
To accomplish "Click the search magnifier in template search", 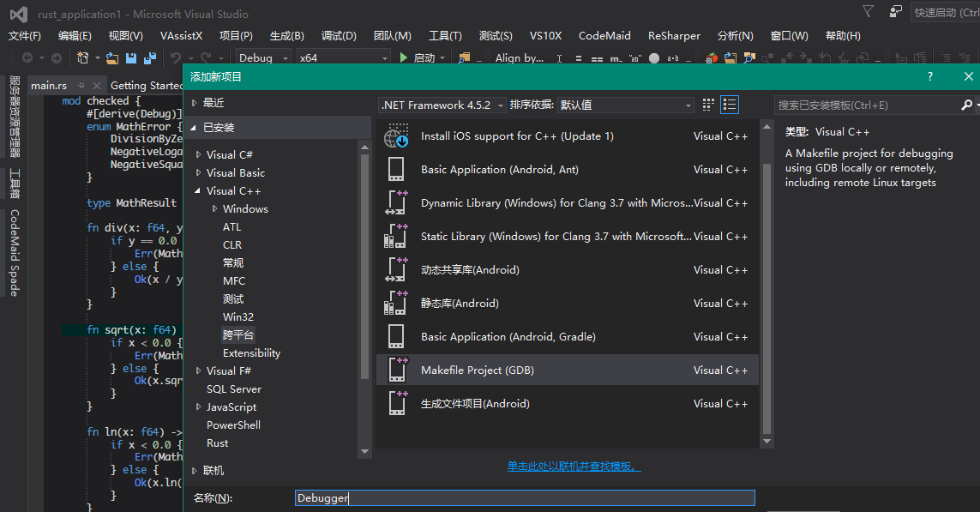I will point(966,105).
